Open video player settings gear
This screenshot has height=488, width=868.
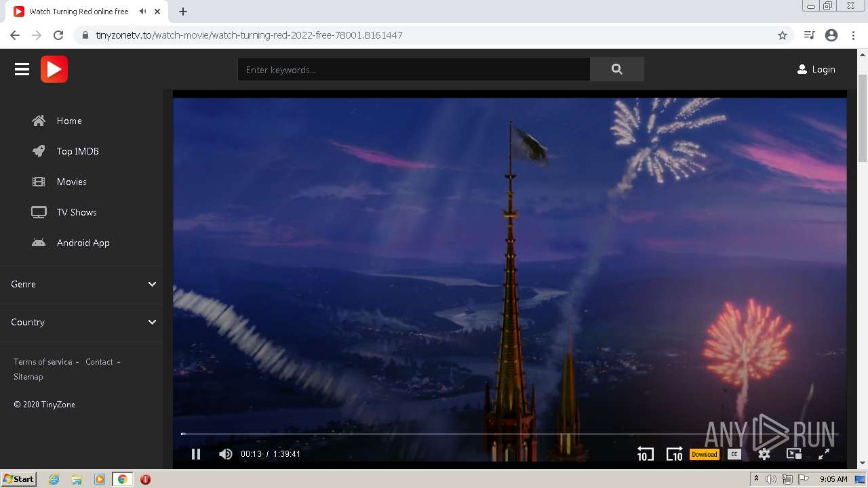click(x=764, y=454)
